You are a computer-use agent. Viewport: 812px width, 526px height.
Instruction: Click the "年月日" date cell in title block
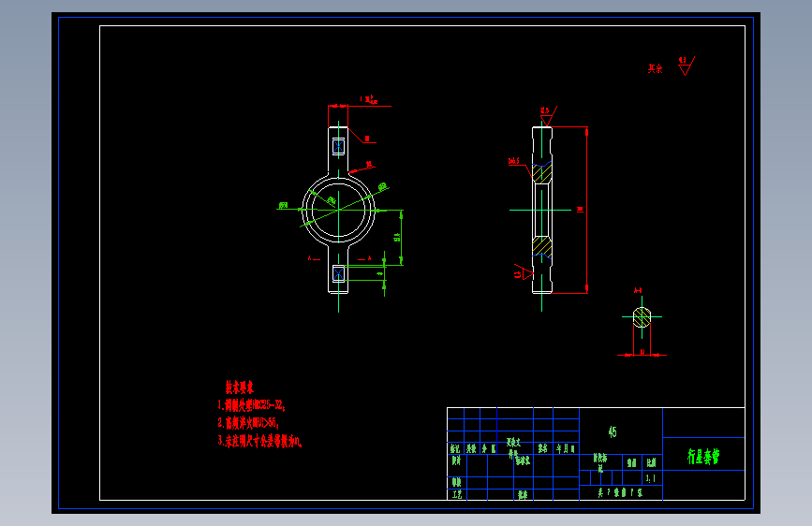coord(566,449)
